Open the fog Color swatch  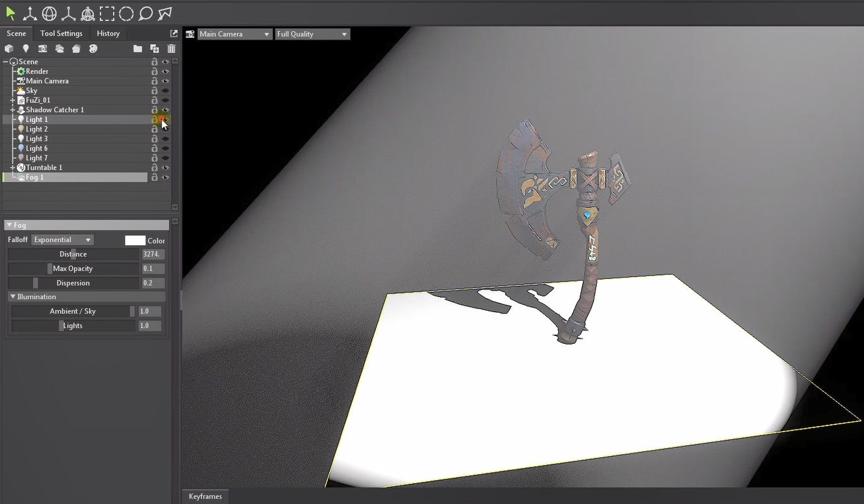pyautogui.click(x=135, y=240)
